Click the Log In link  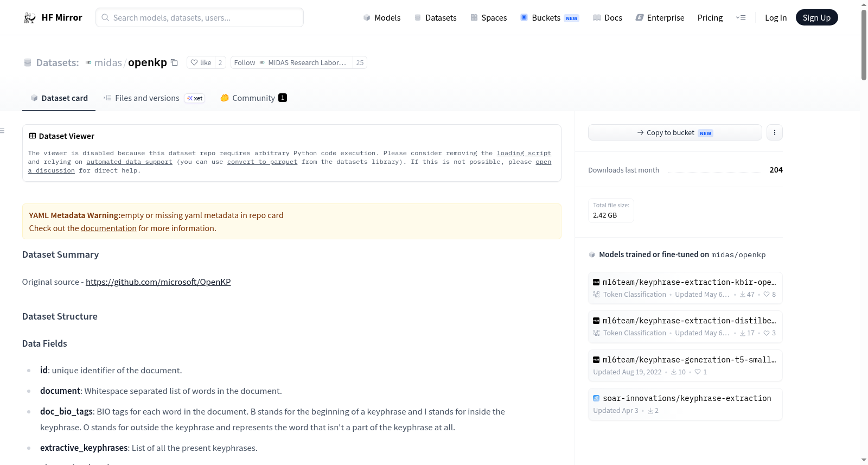(x=776, y=17)
